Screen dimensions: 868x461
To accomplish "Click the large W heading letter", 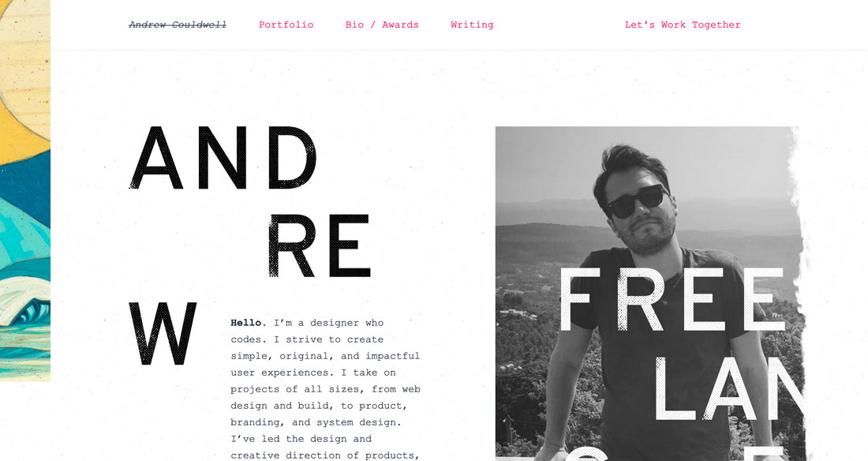I will coord(163,334).
